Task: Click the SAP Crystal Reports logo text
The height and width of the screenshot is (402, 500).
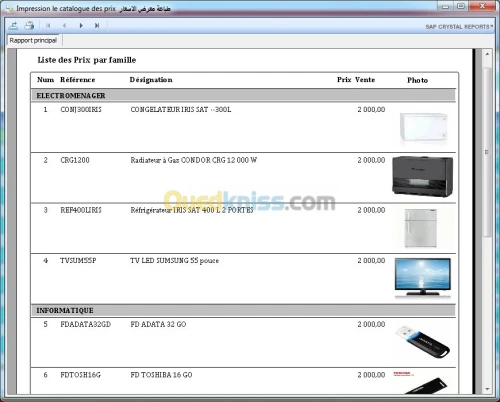Action: tap(459, 27)
